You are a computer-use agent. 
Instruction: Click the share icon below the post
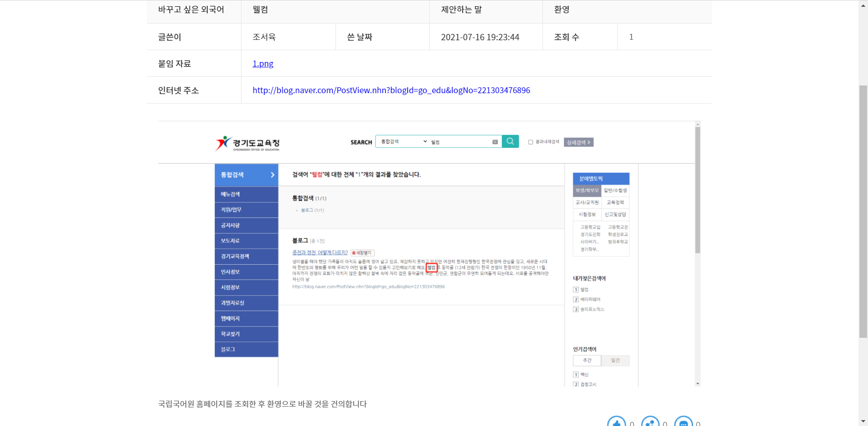(650, 422)
